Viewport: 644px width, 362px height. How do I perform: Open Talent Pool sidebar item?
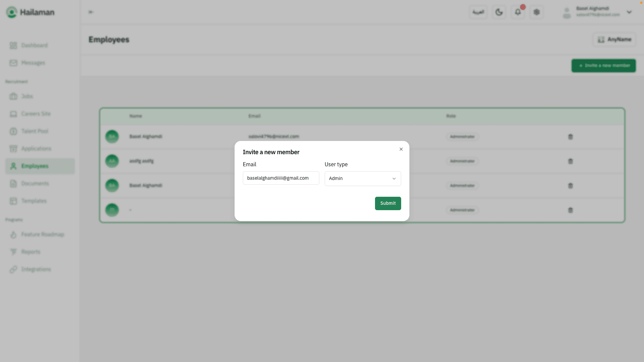tap(35, 131)
